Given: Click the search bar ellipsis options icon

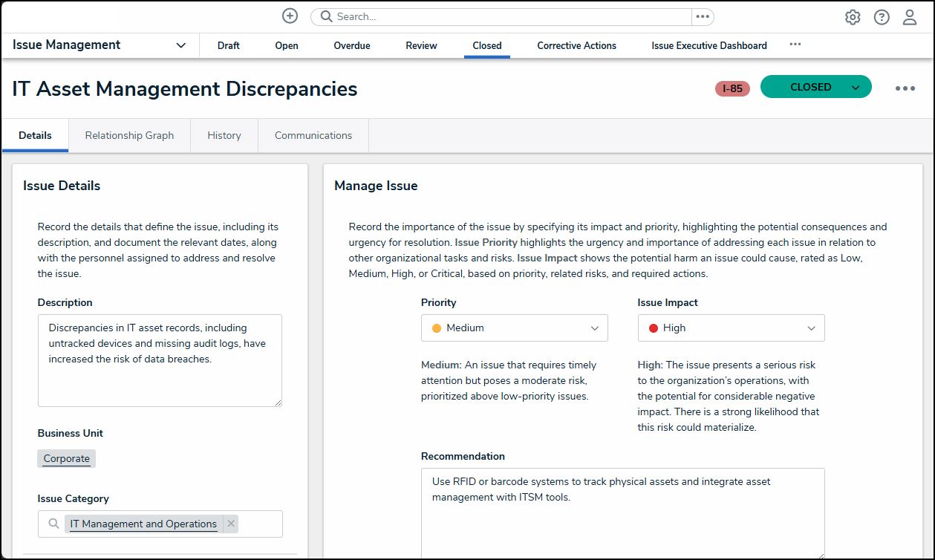Looking at the screenshot, I should pyautogui.click(x=703, y=17).
